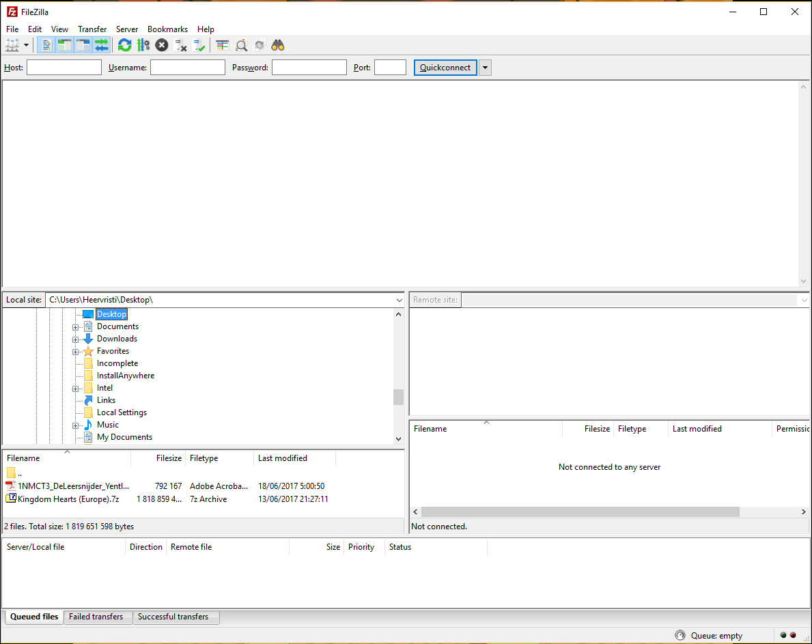Open the Help menu
Image resolution: width=812 pixels, height=644 pixels.
(x=206, y=29)
